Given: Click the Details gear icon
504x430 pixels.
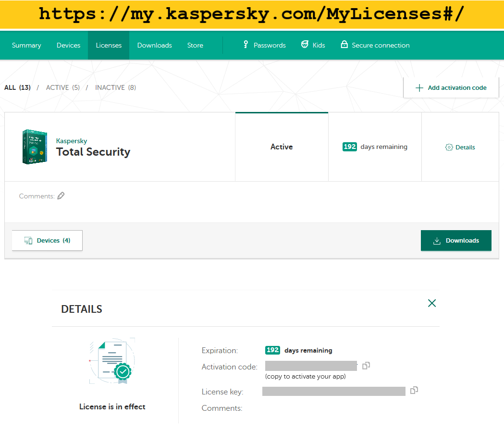Looking at the screenshot, I should click(x=449, y=147).
